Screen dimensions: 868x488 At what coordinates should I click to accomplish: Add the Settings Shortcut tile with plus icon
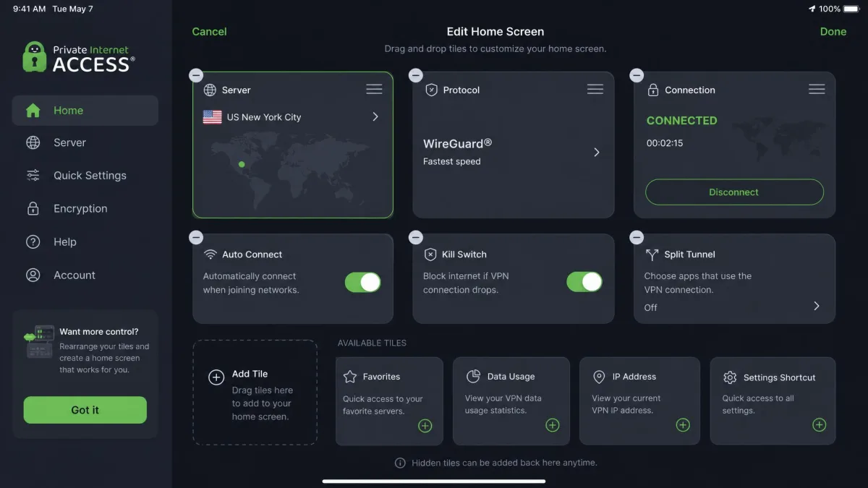[x=819, y=425]
